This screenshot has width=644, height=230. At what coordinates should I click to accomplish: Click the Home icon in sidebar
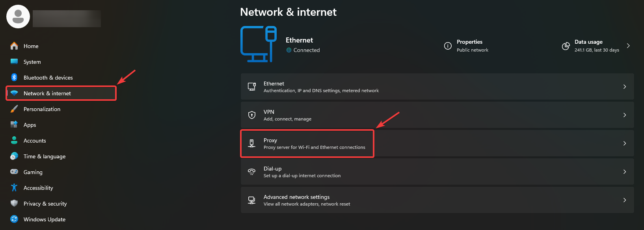pyautogui.click(x=14, y=46)
